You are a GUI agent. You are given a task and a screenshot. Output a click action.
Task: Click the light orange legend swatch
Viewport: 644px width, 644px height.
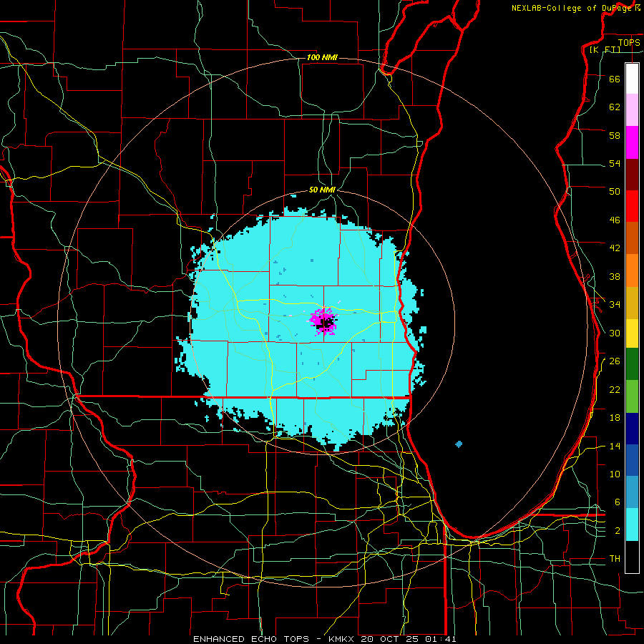point(632,270)
